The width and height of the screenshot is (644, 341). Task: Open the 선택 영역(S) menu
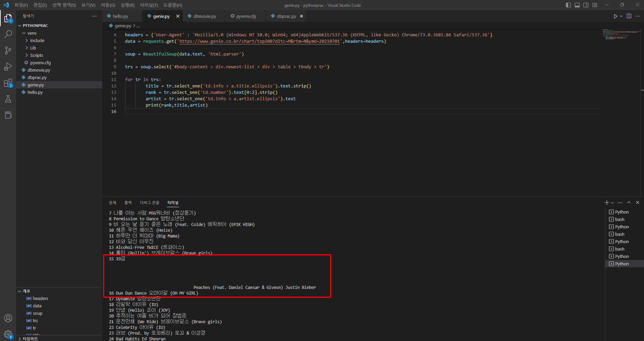point(64,5)
